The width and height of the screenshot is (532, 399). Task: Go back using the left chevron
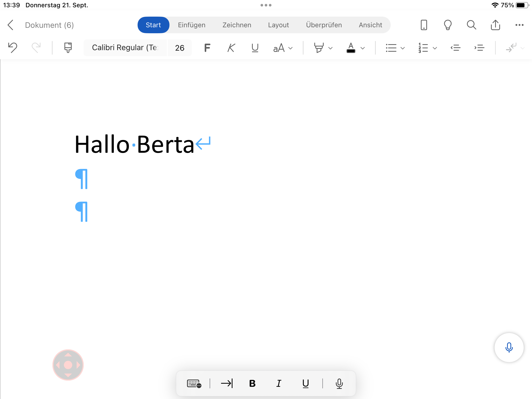pos(10,25)
